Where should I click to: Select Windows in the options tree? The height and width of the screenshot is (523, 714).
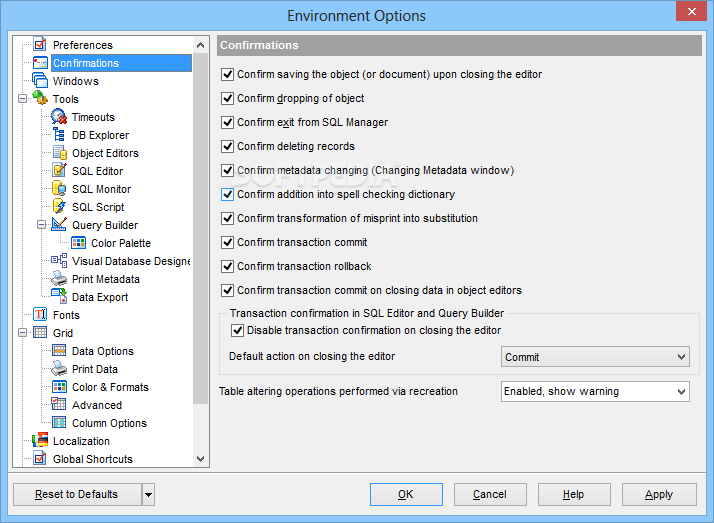76,81
